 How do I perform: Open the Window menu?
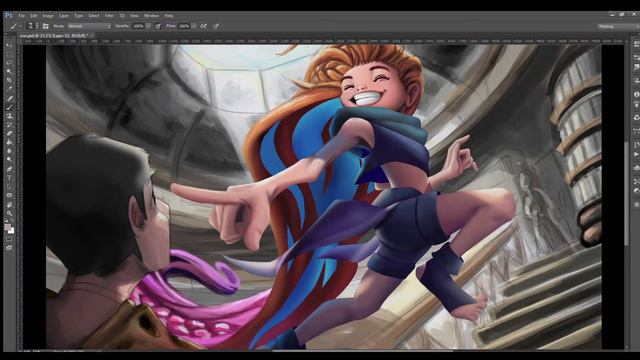click(x=151, y=16)
